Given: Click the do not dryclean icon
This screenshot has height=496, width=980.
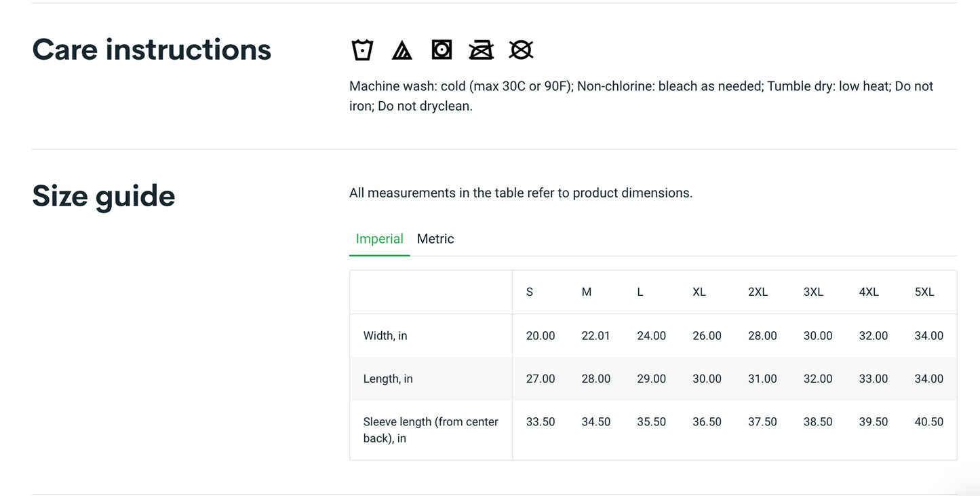Looking at the screenshot, I should [521, 50].
